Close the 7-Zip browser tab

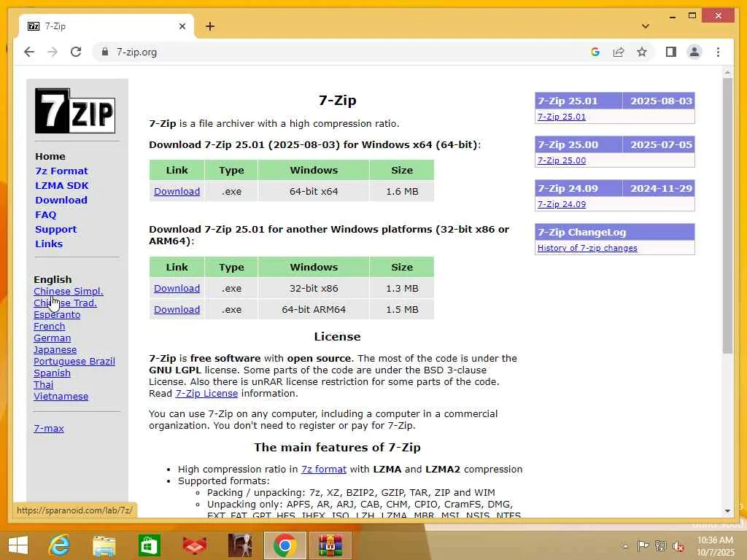pos(182,26)
